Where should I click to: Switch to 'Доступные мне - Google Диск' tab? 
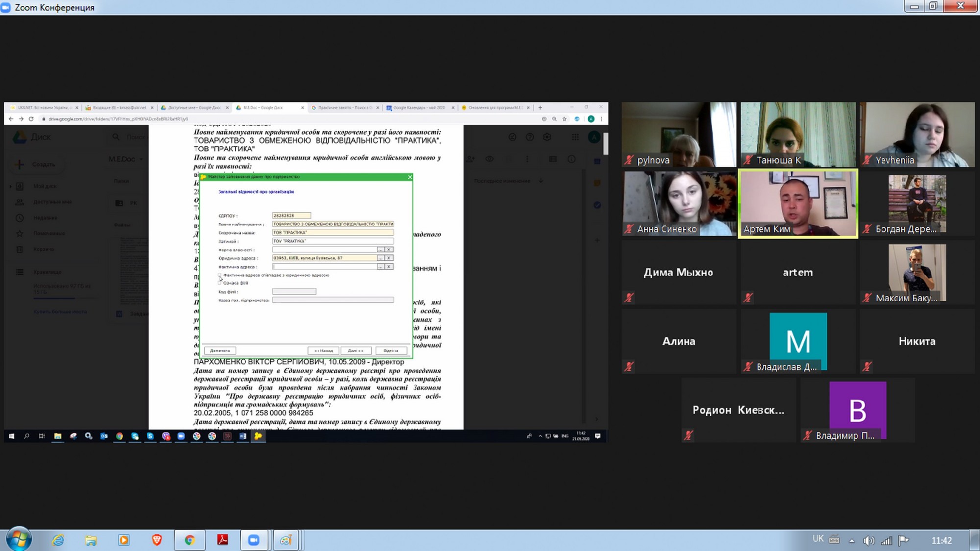click(x=195, y=107)
